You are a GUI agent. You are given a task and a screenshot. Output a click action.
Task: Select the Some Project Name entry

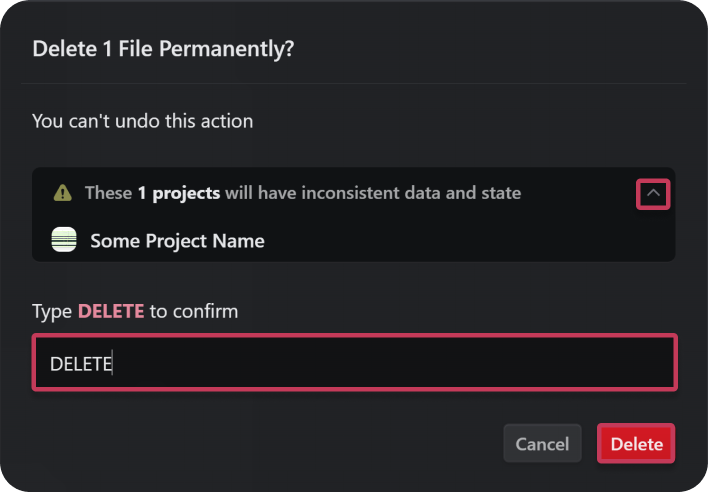coord(177,241)
